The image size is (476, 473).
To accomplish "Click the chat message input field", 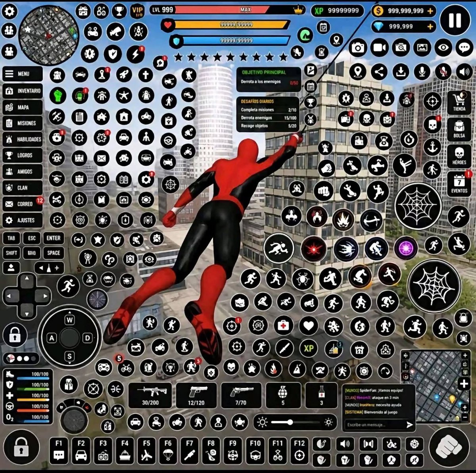I will (x=374, y=425).
